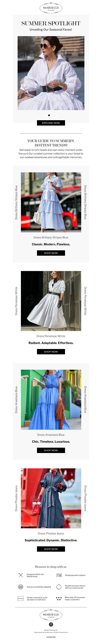Screen dimensions: 102x644
Task: Click the crossed needles Designed in Netherlands icon
Action: coord(21,575)
